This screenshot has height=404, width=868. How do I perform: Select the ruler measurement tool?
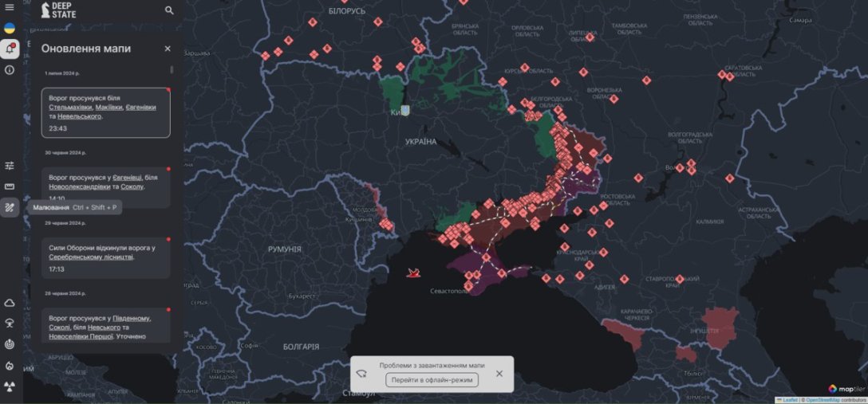10,186
